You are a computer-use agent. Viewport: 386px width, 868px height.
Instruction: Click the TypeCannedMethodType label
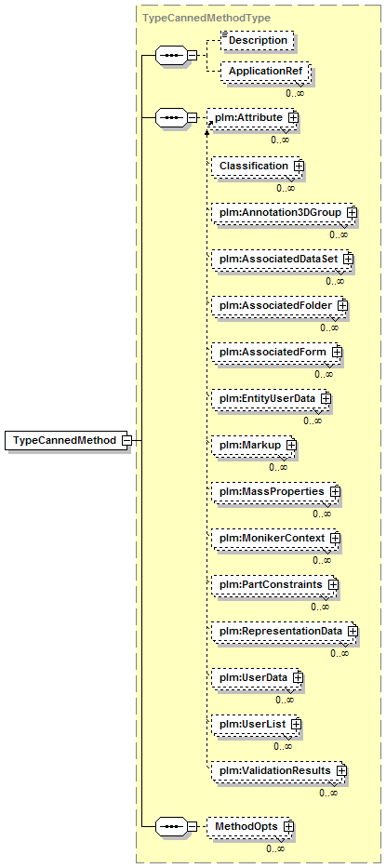(x=206, y=18)
